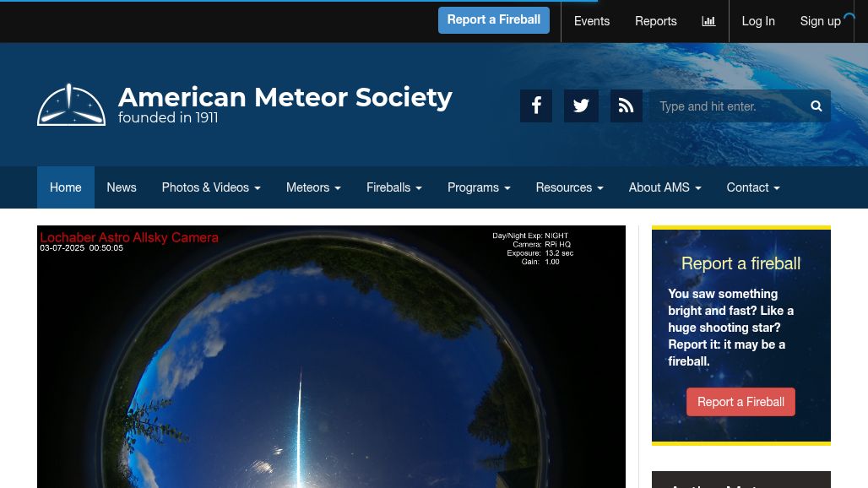Expand the About AMS dropdown
868x488 pixels.
pyautogui.click(x=665, y=187)
